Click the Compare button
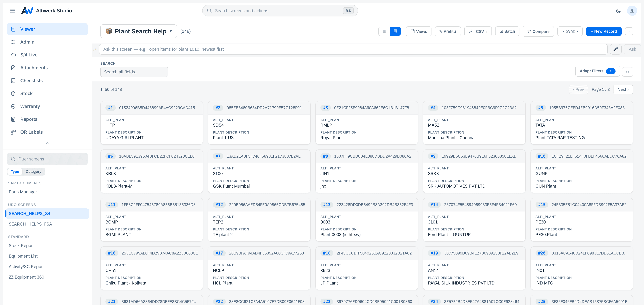This screenshot has height=305, width=644. tap(538, 32)
